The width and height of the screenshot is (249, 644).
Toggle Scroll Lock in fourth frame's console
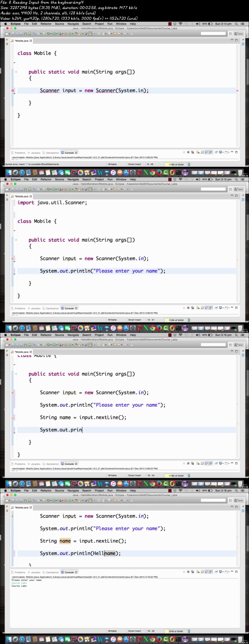(202, 571)
